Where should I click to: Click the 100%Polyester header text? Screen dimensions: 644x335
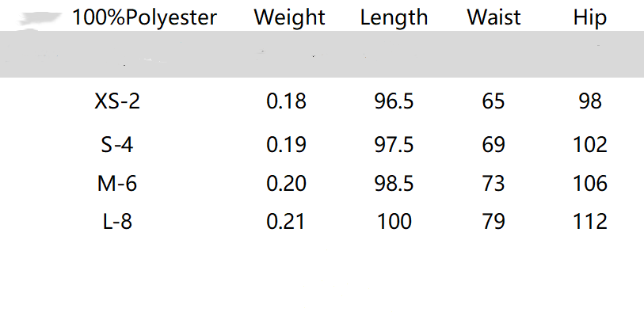(x=144, y=17)
